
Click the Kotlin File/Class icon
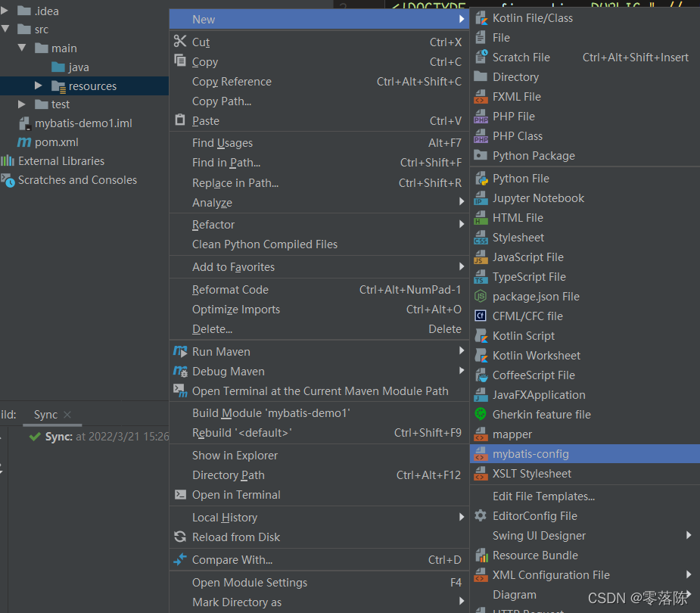(x=481, y=18)
